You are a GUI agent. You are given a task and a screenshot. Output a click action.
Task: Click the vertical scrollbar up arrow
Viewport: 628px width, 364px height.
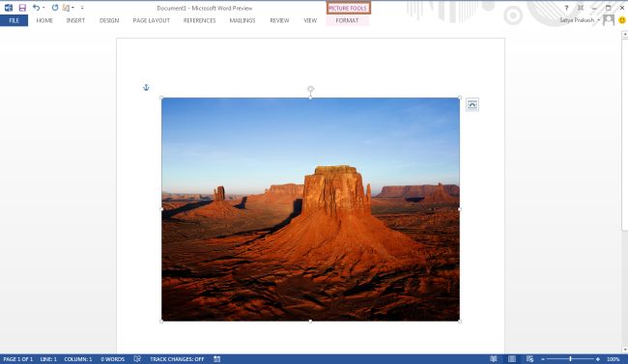[x=624, y=35]
